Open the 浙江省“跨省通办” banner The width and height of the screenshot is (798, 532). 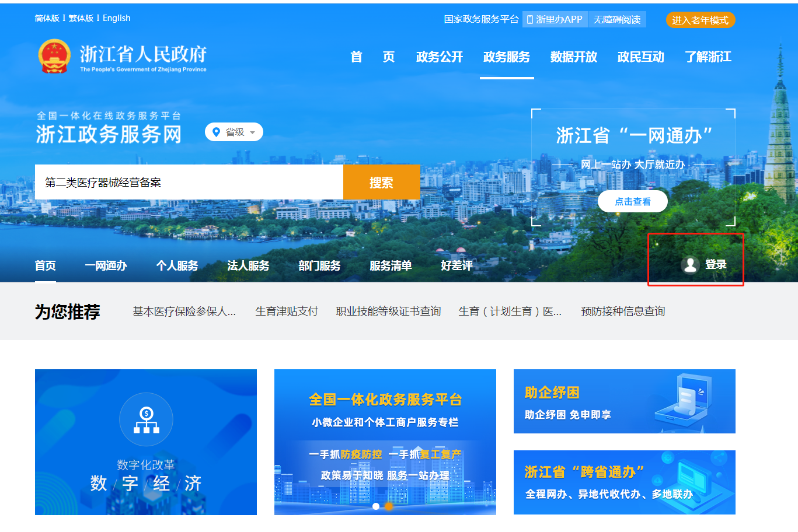[625, 482]
